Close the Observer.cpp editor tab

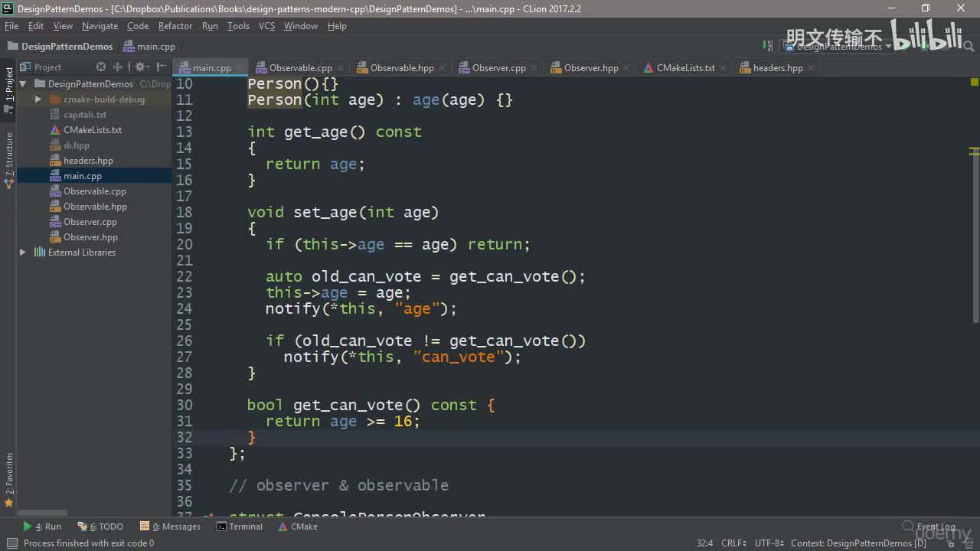[534, 68]
